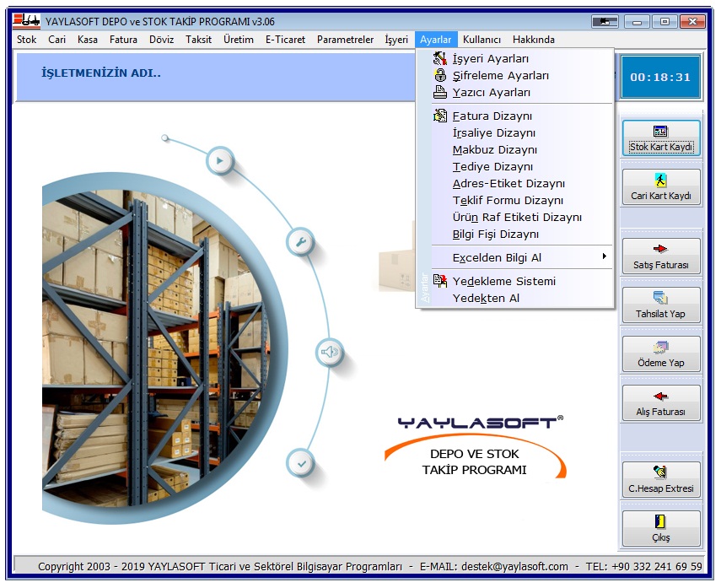Close the open Ayarlar menu
This screenshot has width=721, height=588.
435,40
